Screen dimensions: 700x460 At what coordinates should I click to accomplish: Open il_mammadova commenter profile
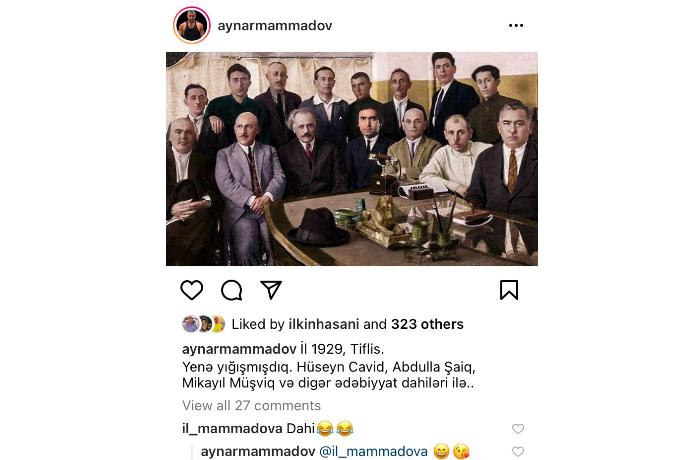pyautogui.click(x=232, y=429)
